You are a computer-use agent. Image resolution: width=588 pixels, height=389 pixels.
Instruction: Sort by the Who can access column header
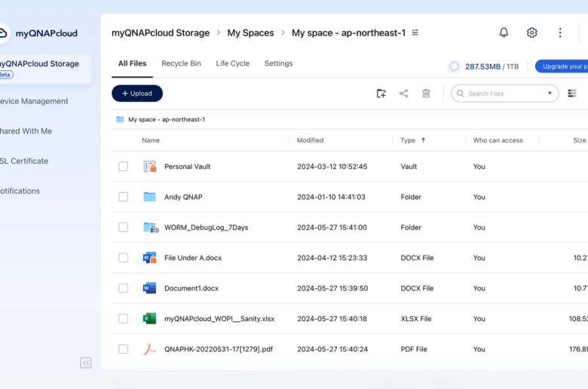click(498, 140)
